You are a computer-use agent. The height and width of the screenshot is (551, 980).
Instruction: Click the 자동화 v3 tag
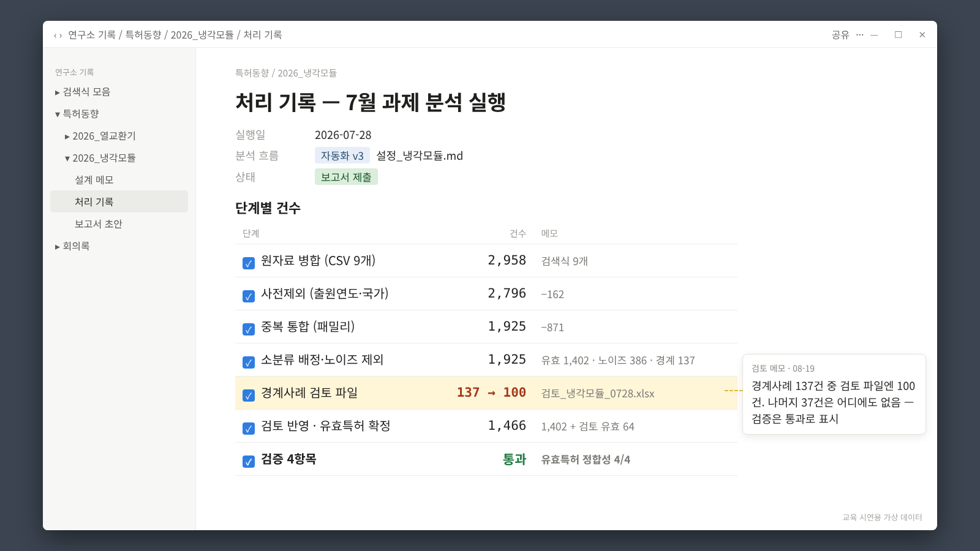click(342, 156)
